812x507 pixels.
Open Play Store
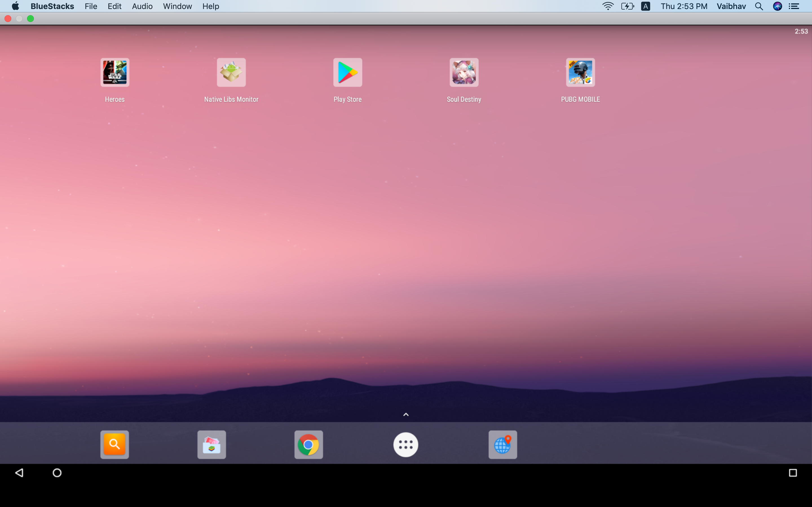pyautogui.click(x=347, y=72)
